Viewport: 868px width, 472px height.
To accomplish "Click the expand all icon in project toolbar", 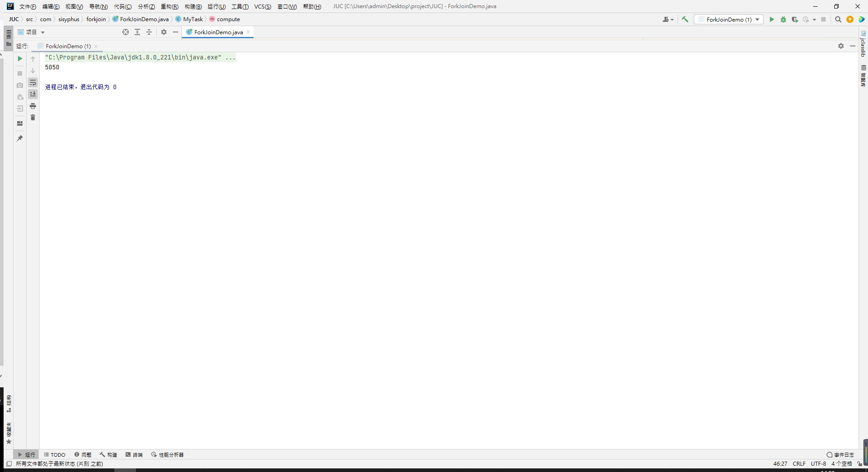I will tap(137, 32).
